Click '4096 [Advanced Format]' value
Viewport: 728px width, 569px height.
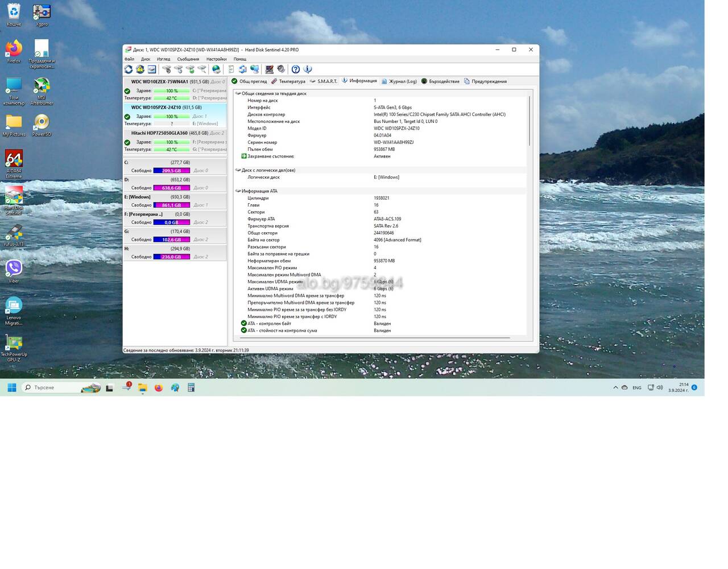(398, 240)
